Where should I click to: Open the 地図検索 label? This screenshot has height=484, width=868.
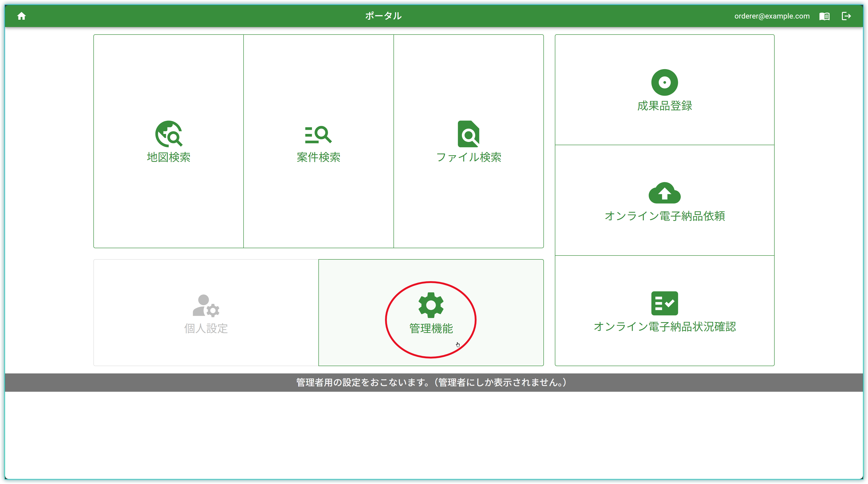[x=168, y=157]
